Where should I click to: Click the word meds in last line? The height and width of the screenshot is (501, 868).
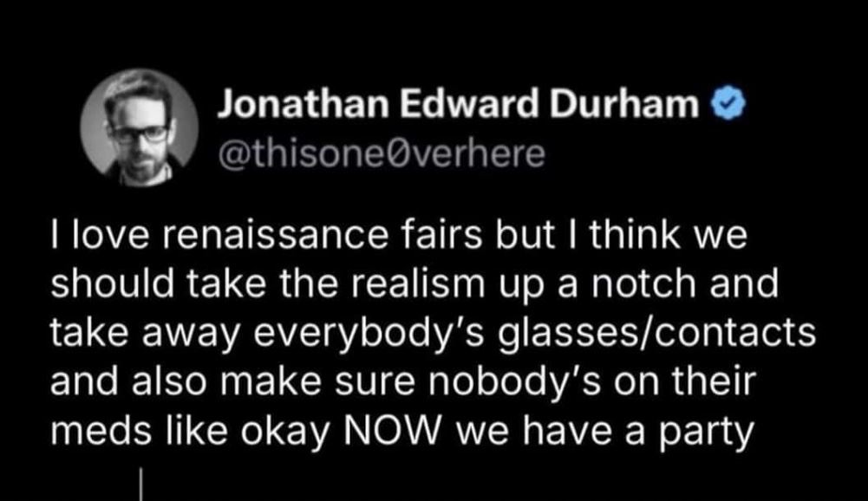pyautogui.click(x=101, y=430)
